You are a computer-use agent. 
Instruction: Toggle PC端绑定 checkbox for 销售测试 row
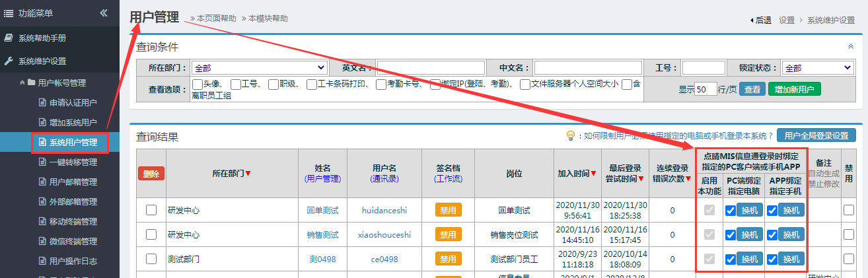point(730,234)
